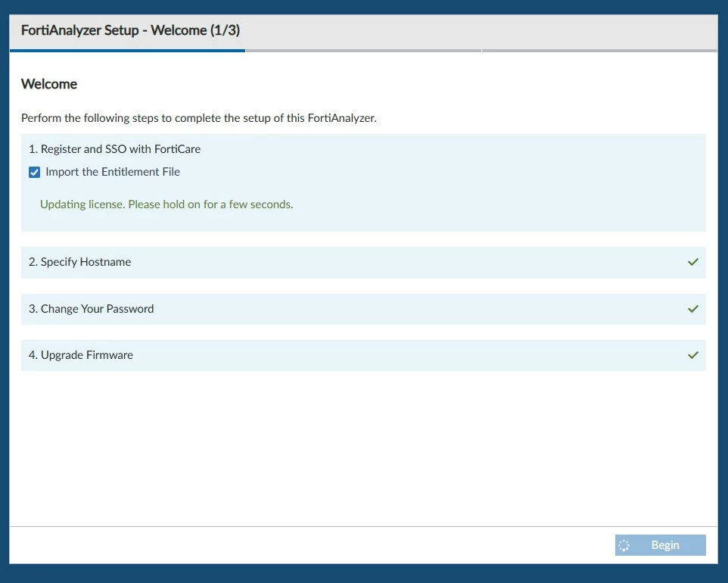Click the Updating license status message
Viewport: 728px width, 583px height.
tap(166, 204)
